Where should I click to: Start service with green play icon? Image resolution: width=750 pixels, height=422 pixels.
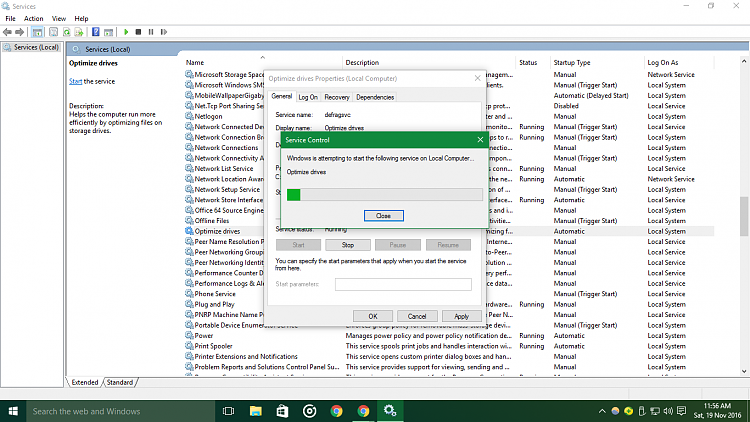coord(126,32)
